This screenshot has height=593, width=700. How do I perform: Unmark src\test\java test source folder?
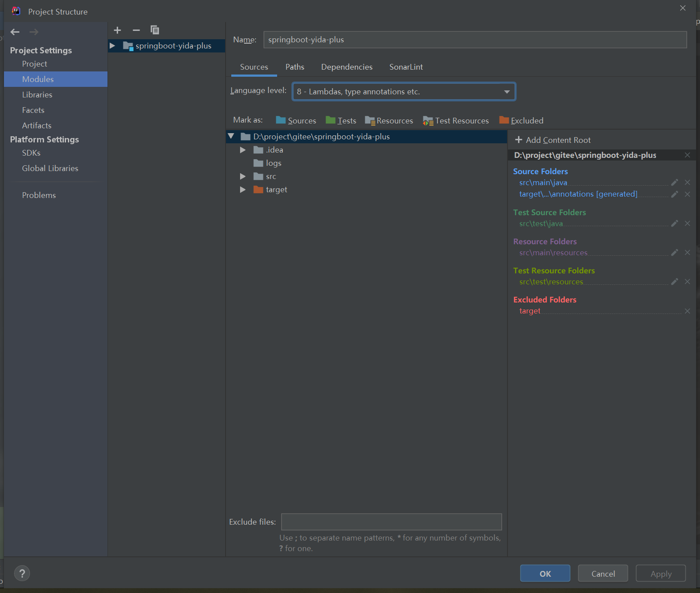click(x=687, y=224)
